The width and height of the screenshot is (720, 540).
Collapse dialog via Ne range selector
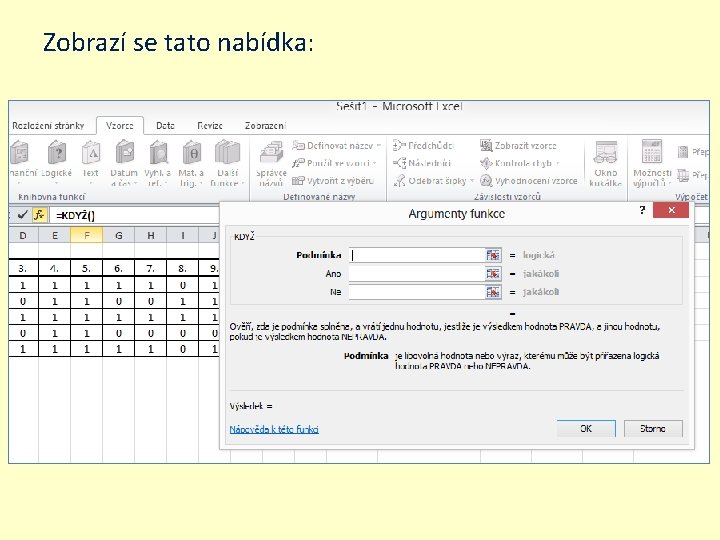493,292
